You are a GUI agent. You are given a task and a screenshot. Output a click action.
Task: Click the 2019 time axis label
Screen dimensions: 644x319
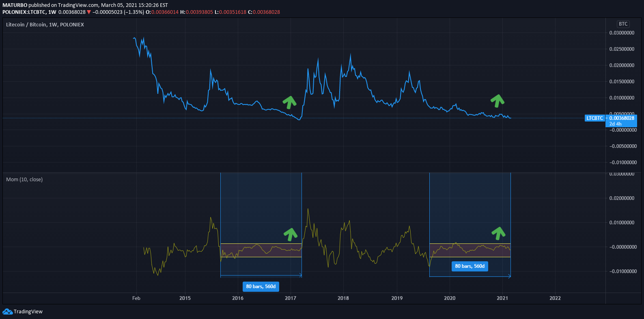397,298
